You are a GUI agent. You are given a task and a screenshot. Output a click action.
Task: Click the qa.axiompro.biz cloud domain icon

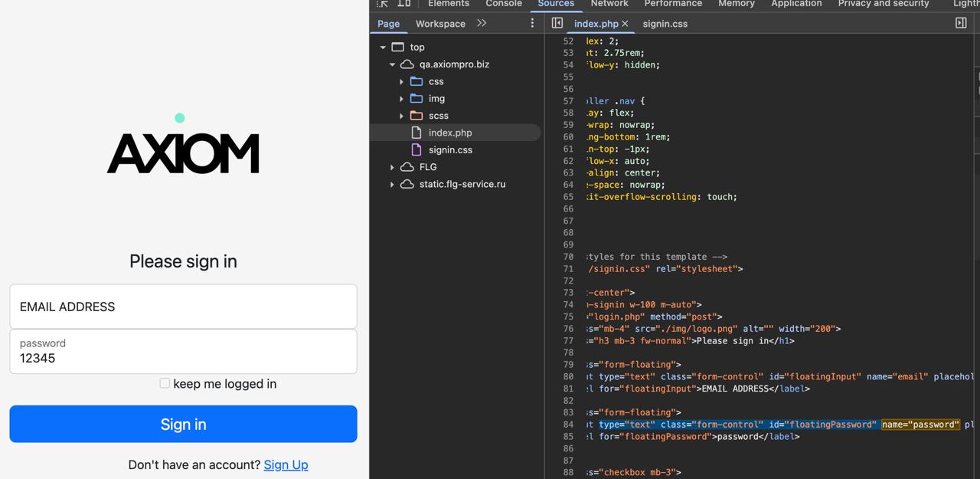click(407, 64)
